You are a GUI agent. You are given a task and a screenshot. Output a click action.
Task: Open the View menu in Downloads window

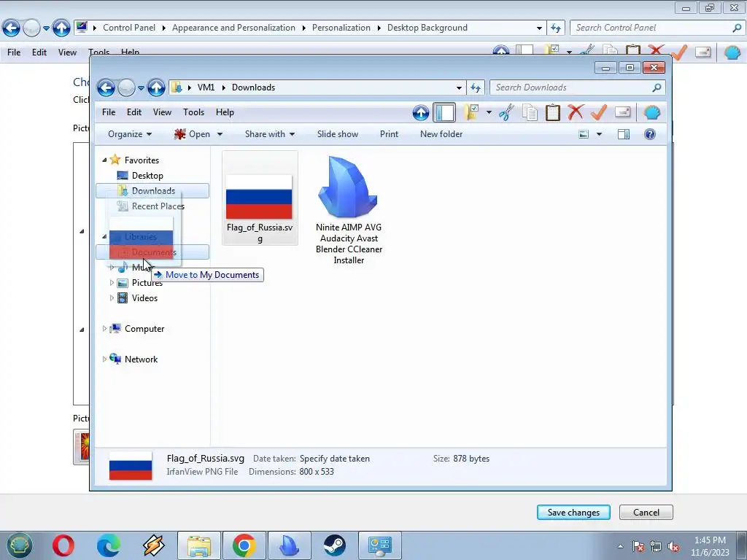162,112
